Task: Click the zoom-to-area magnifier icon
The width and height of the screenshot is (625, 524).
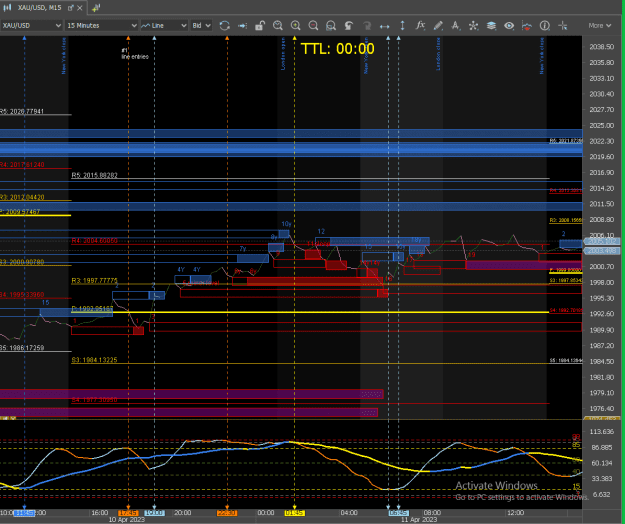Action: click(x=331, y=26)
